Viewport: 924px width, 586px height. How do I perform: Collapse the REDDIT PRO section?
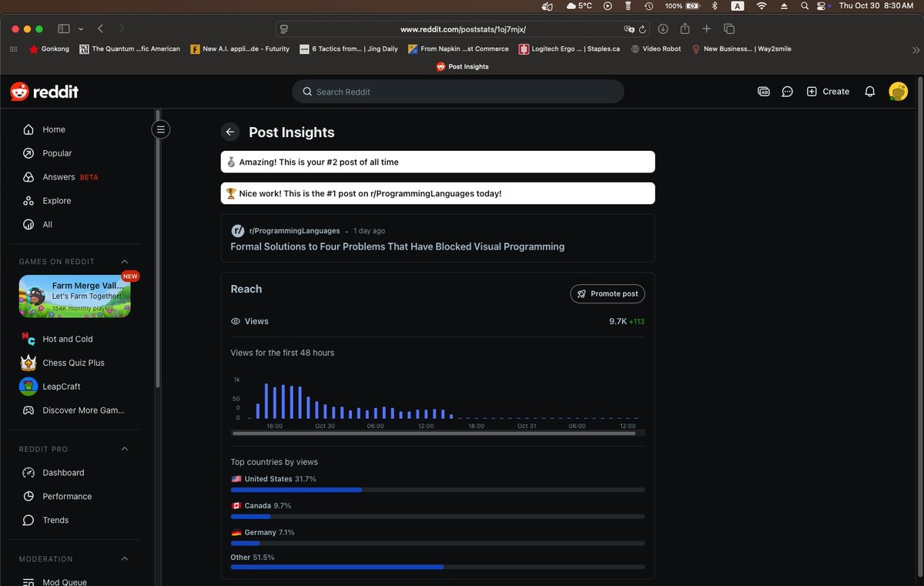click(x=124, y=449)
